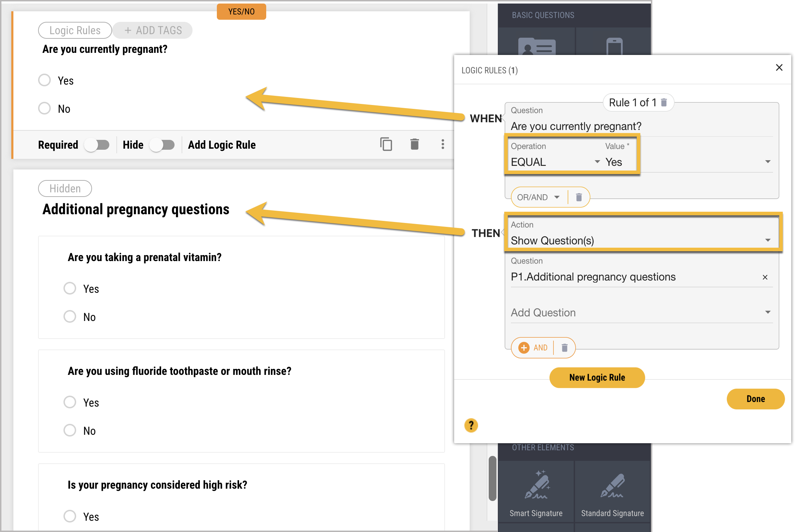Click the vertical scrollbar thumb
Viewport: 799px width, 532px height.
pos(493,478)
